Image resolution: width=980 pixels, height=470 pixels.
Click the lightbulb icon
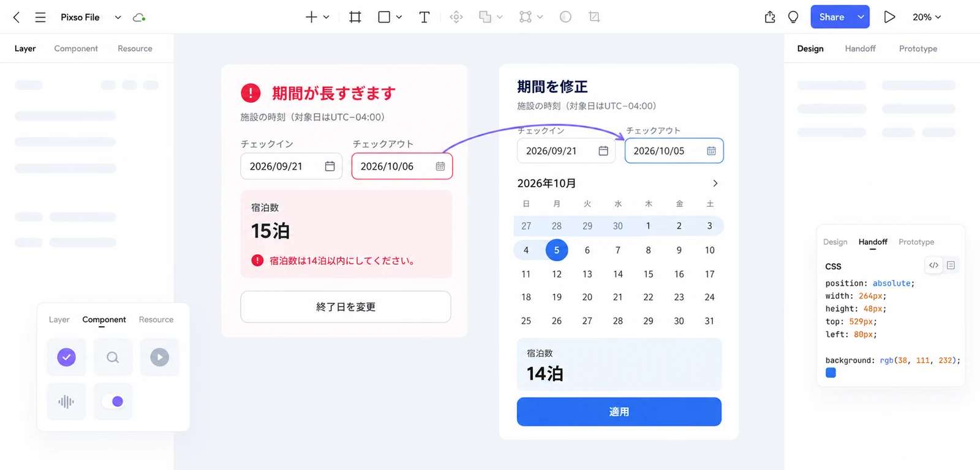click(x=793, y=17)
